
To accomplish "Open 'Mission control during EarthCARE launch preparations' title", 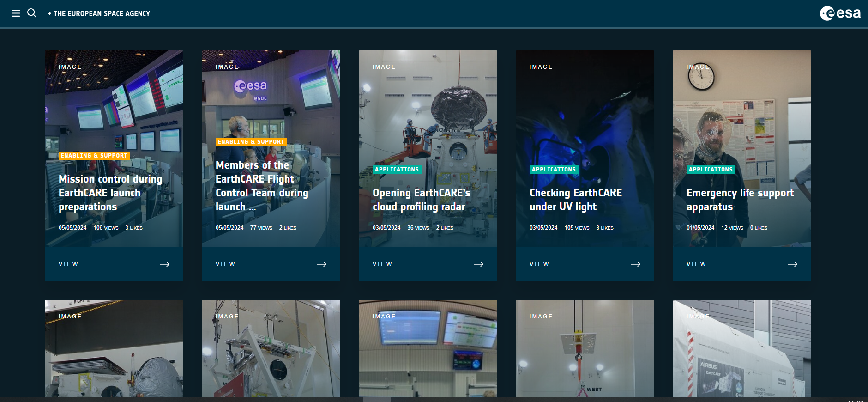I will (x=110, y=193).
